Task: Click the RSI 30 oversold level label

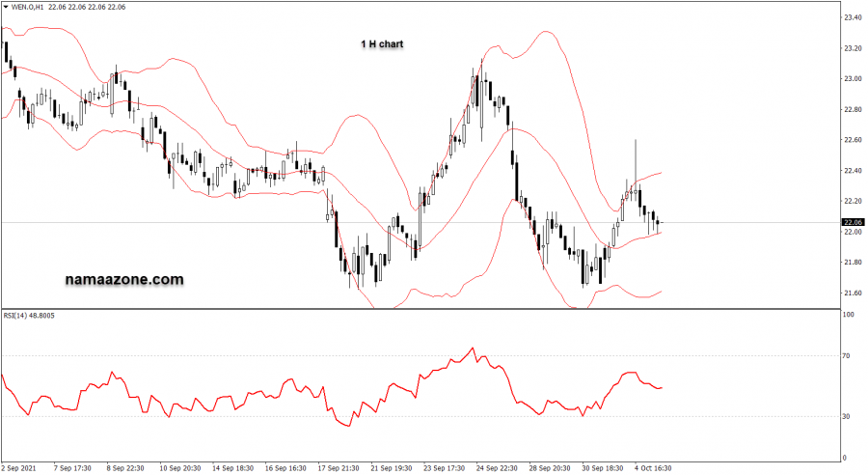Action: click(x=847, y=416)
